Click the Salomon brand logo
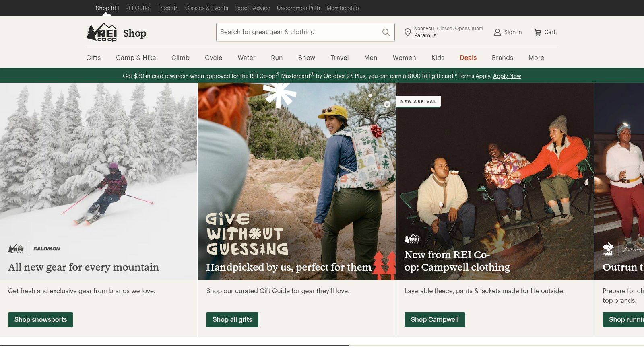This screenshot has width=644, height=362. point(47,249)
